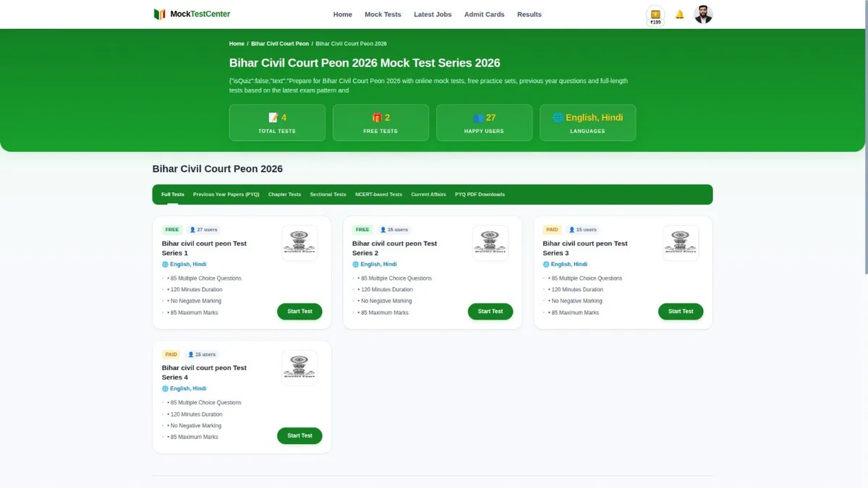Start Test for Test Series 4

[x=299, y=436]
